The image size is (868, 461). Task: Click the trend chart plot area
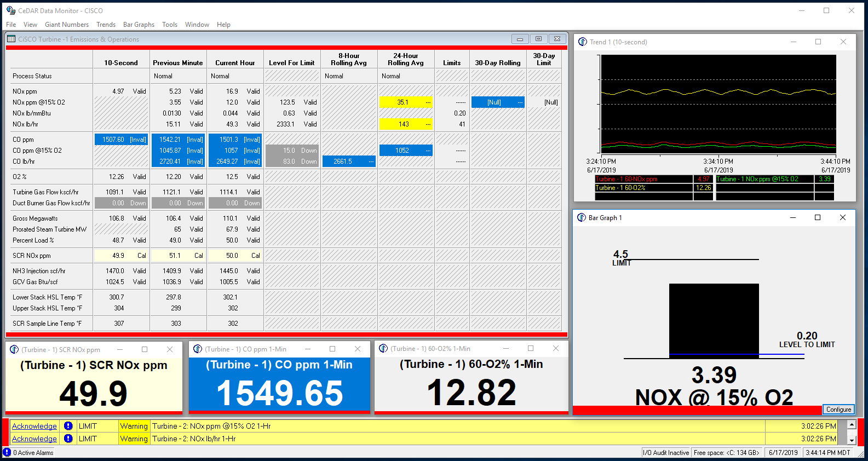[x=718, y=105]
